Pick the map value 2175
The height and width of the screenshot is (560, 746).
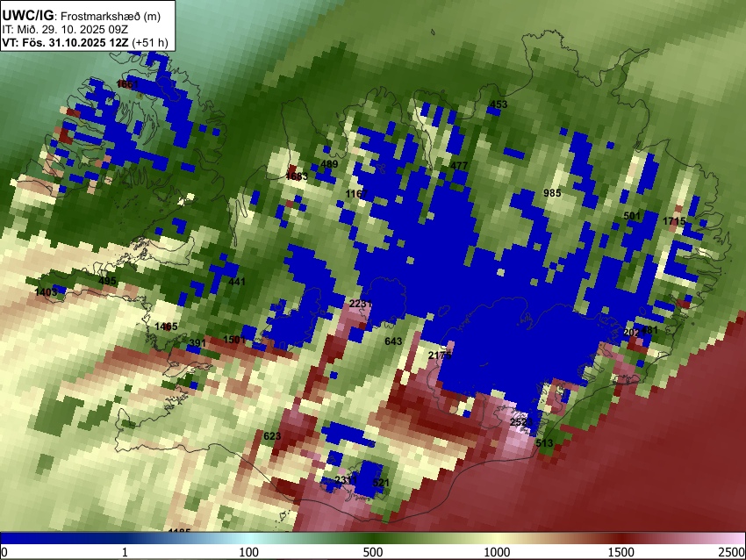pyautogui.click(x=440, y=355)
